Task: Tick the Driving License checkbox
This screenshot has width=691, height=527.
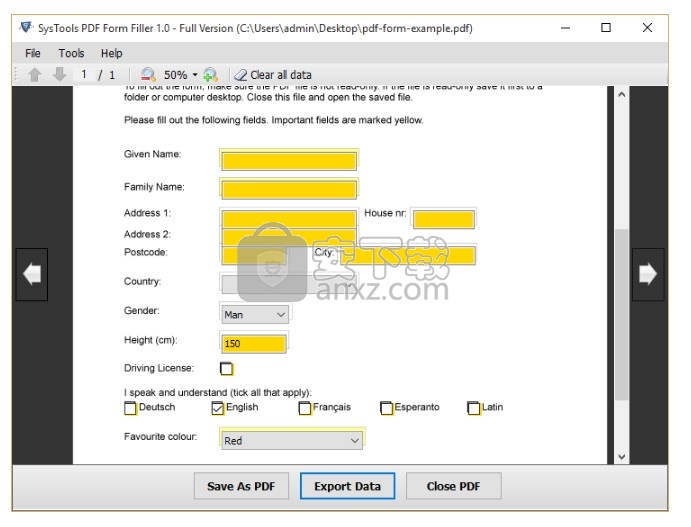Action: [227, 368]
